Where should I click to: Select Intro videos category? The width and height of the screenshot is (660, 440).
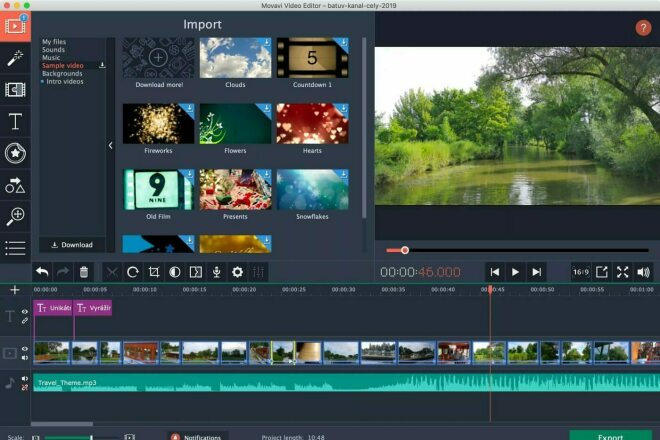65,82
